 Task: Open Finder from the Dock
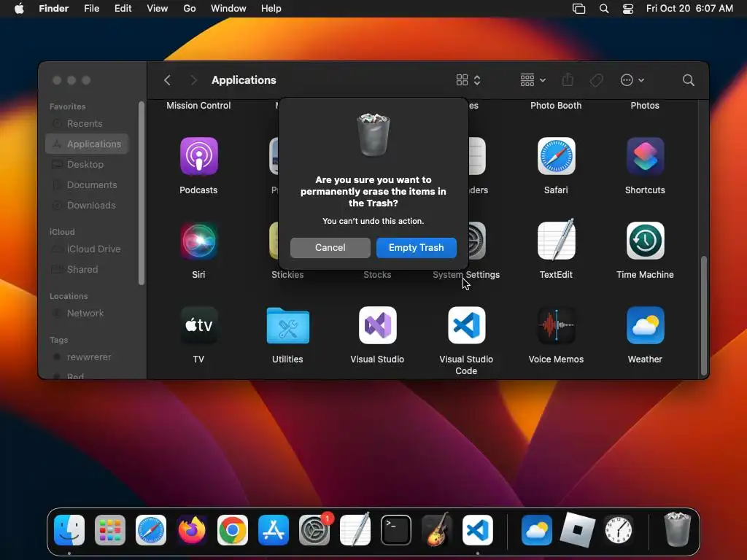click(69, 530)
